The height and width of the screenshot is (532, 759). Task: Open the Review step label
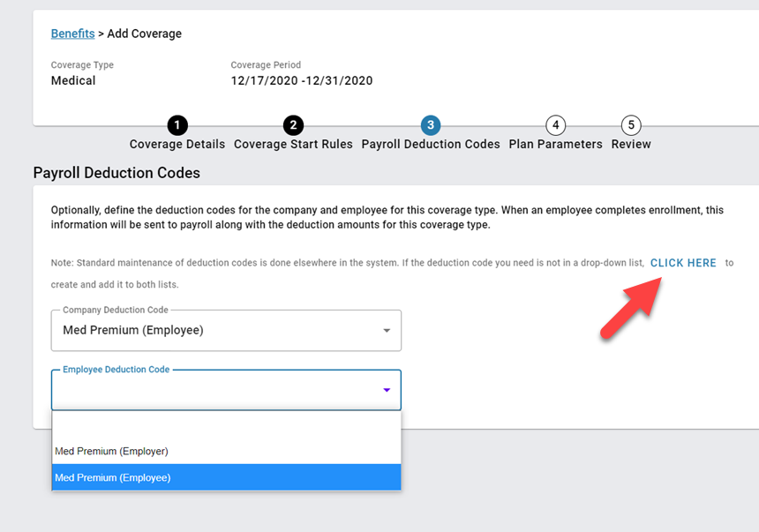[x=631, y=145]
